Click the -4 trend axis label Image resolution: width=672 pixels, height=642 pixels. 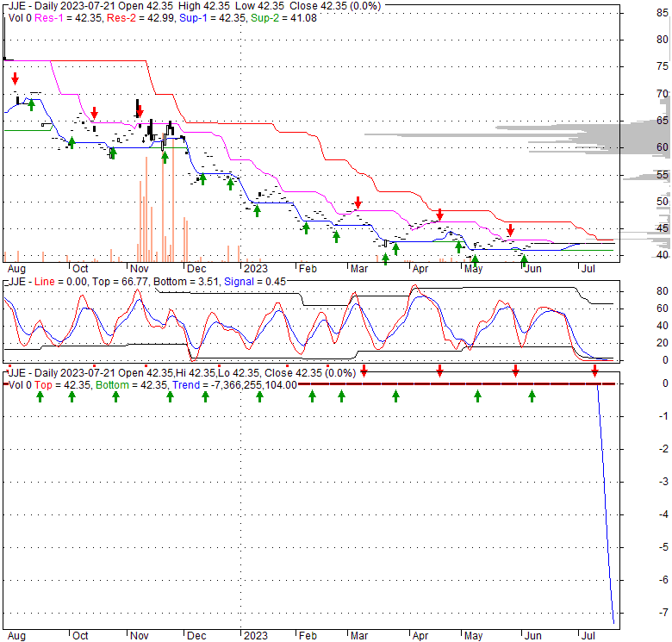663,514
